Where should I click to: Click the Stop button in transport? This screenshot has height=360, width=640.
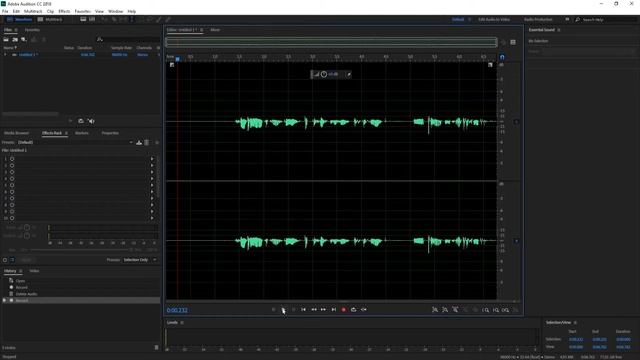coord(273,310)
